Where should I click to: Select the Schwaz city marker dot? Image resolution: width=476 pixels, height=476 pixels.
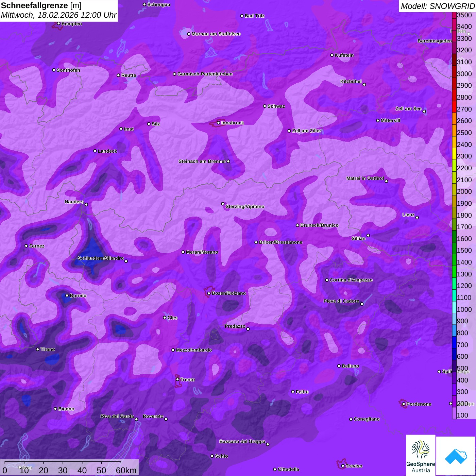point(265,106)
